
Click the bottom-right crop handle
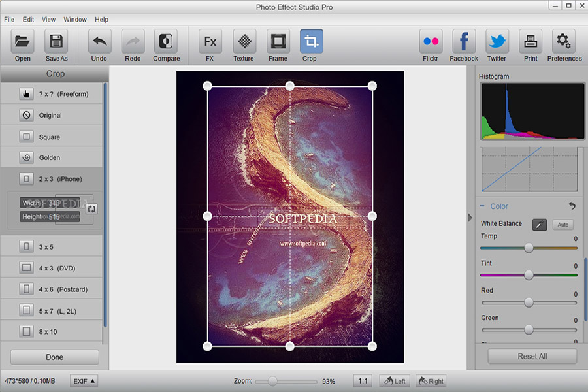click(372, 346)
